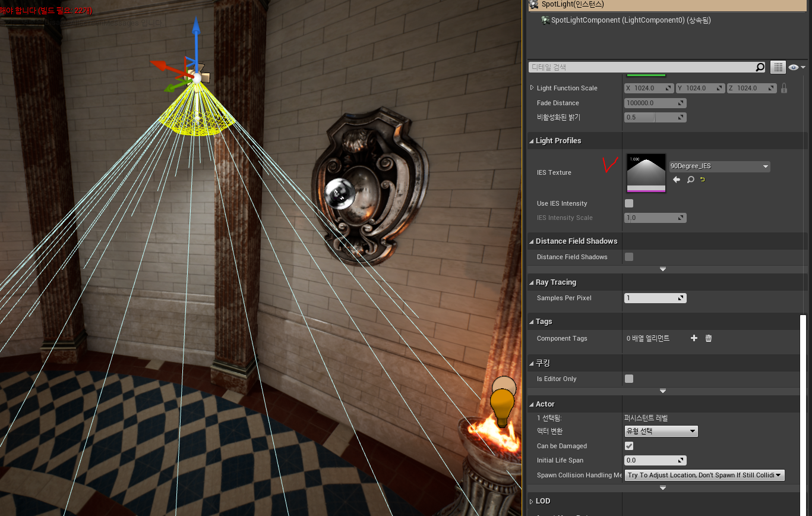Collapse the Tags section
This screenshot has height=516, width=812.
(532, 322)
